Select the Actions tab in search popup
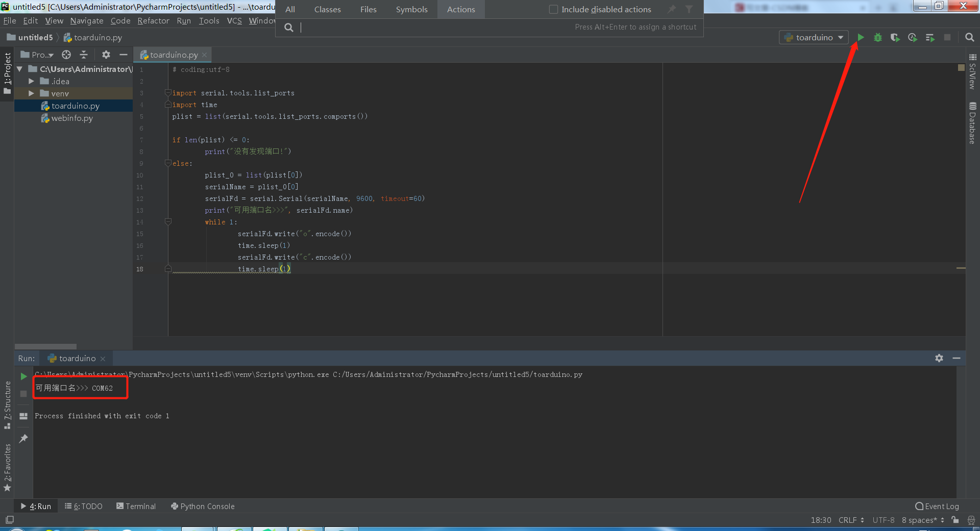This screenshot has width=980, height=531. 461,9
